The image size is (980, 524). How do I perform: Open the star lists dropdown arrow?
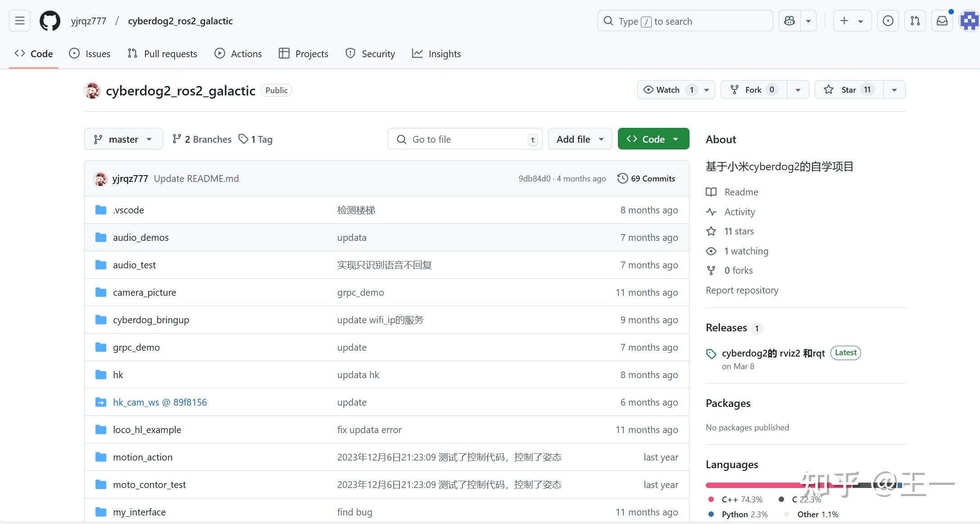(x=894, y=90)
